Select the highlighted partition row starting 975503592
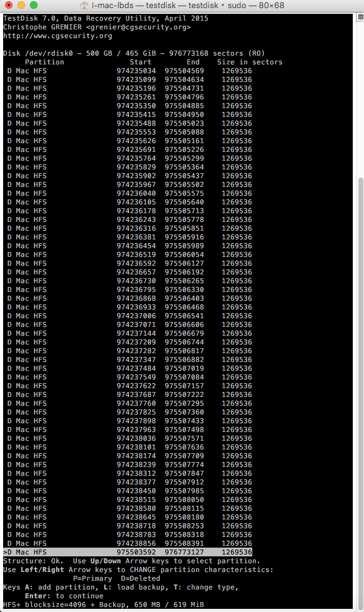This screenshot has height=612, width=364. pos(128,552)
